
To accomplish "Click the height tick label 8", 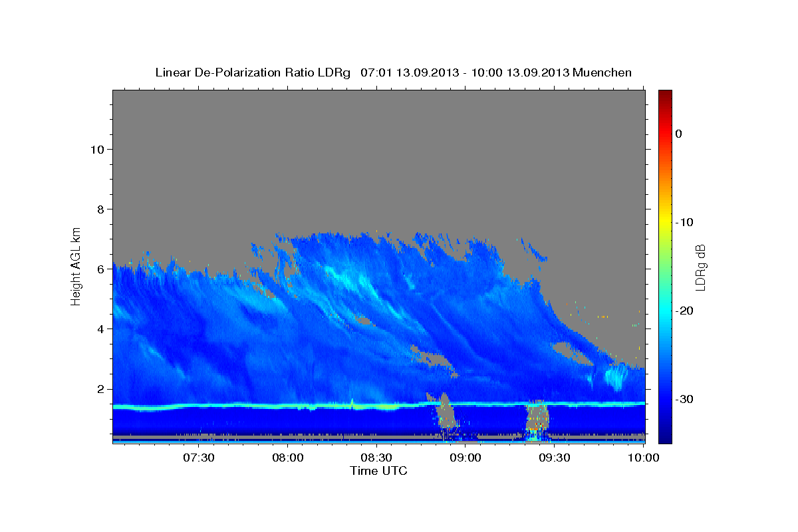I will click(x=100, y=209).
